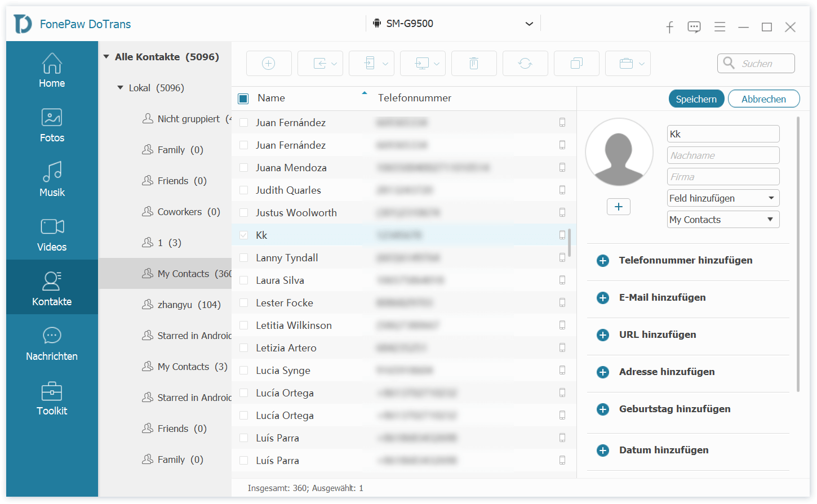
Task: Check the Lester Focke checkbox
Action: point(244,302)
